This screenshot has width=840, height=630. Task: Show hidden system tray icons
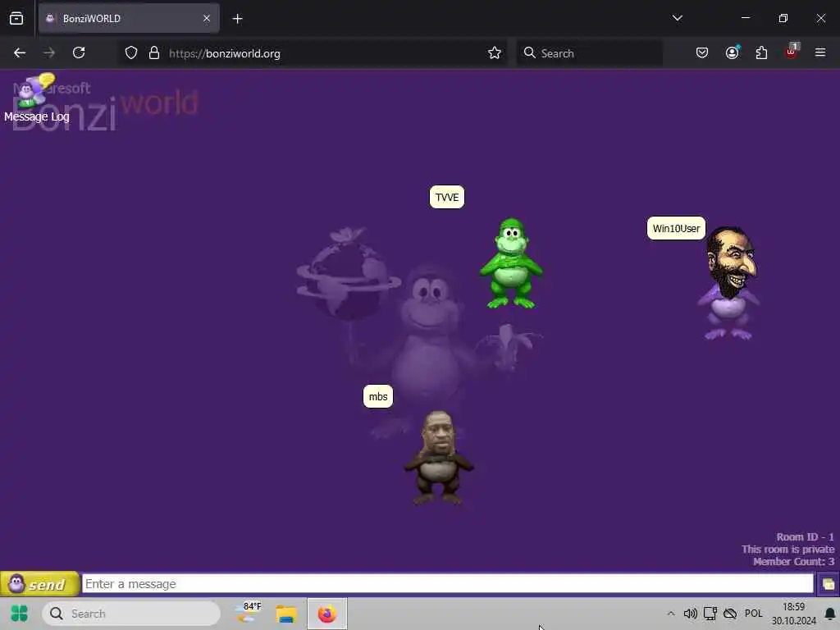pyautogui.click(x=671, y=614)
